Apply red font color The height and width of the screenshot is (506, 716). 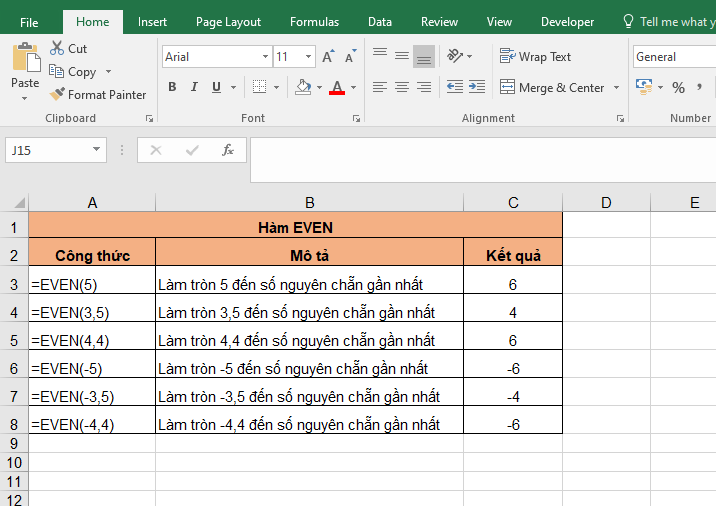(x=337, y=87)
